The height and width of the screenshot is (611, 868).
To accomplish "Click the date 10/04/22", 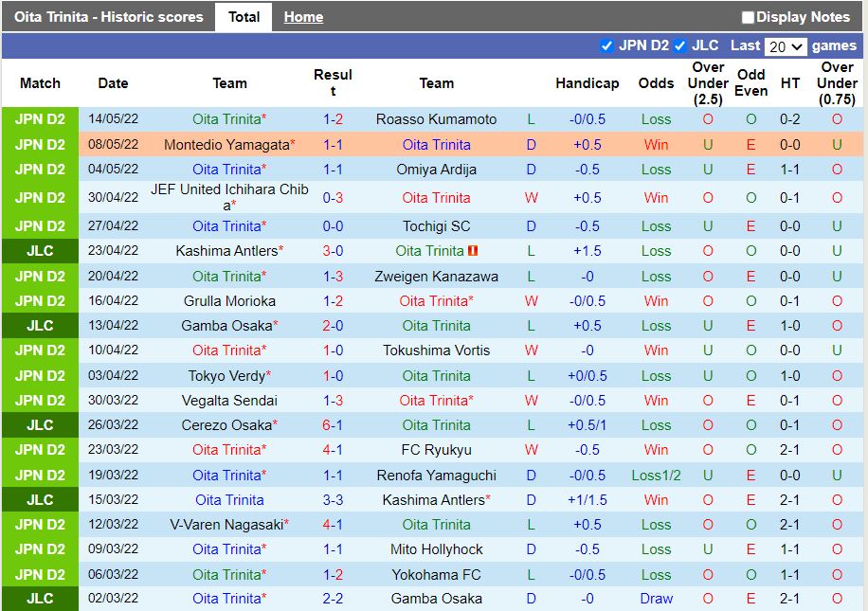I will coord(113,350).
